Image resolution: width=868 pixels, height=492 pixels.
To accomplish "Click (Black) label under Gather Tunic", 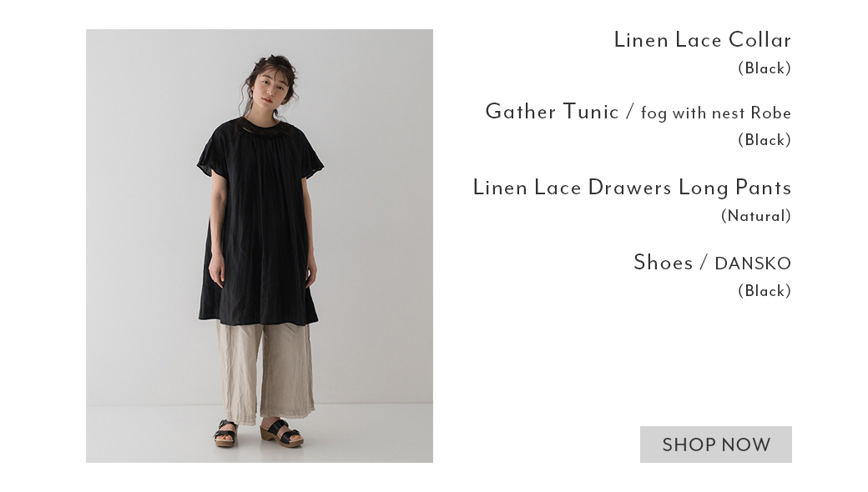I will pos(765,140).
